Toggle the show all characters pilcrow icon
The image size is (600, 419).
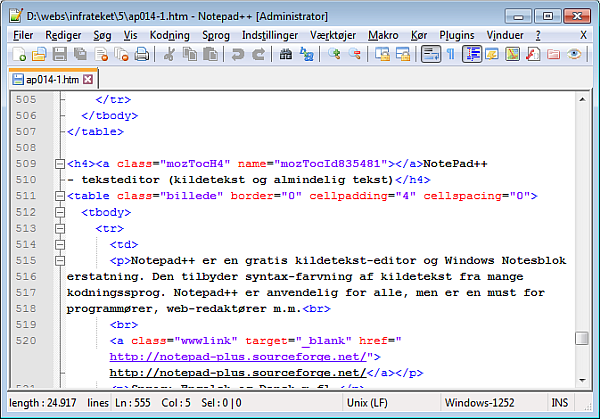451,54
